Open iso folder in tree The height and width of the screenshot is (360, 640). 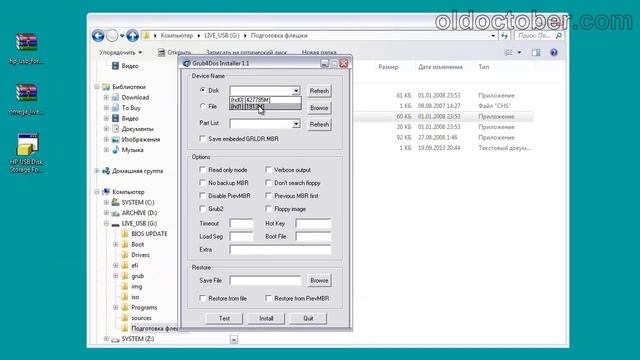click(x=135, y=297)
